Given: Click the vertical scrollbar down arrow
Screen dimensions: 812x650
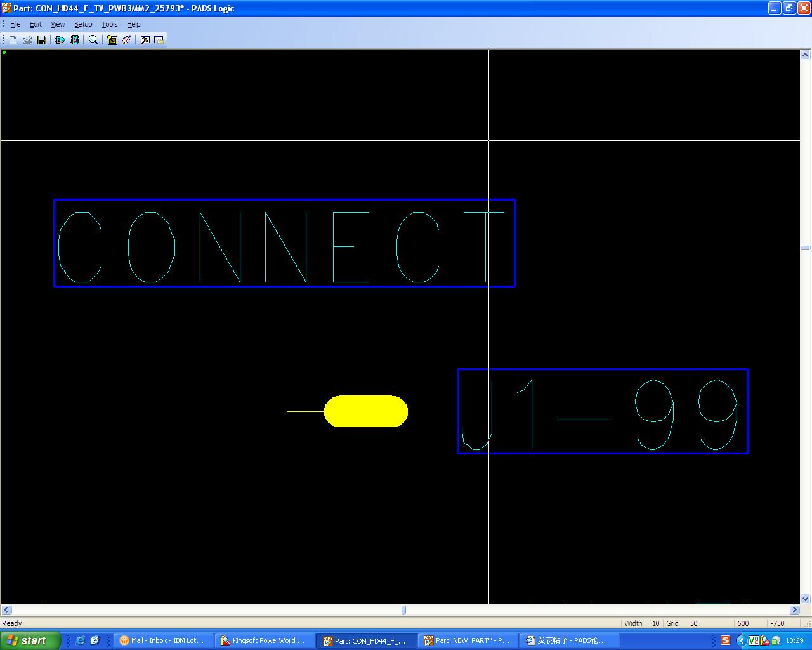Looking at the screenshot, I should (x=806, y=599).
